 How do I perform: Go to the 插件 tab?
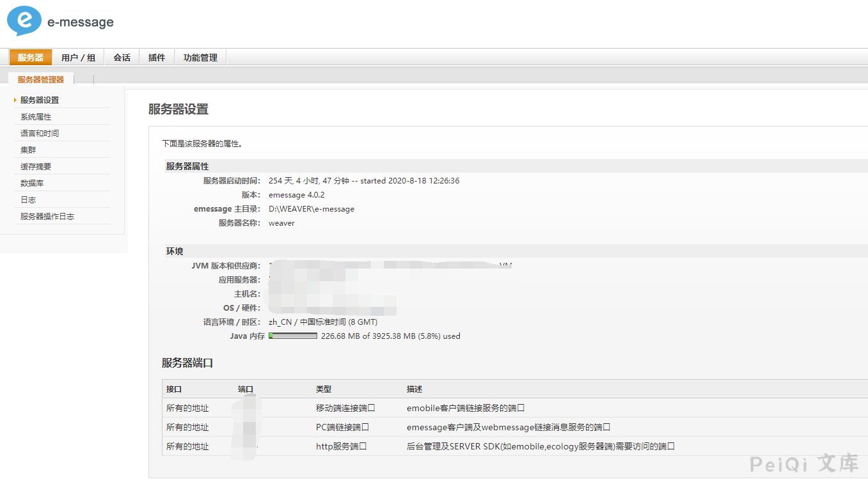[x=157, y=58]
